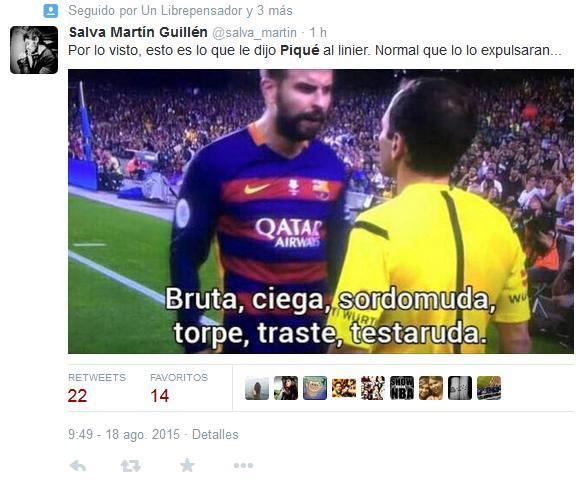The height and width of the screenshot is (484, 585).
Task: Open the Salva Martín Guillén name link
Action: (138, 32)
